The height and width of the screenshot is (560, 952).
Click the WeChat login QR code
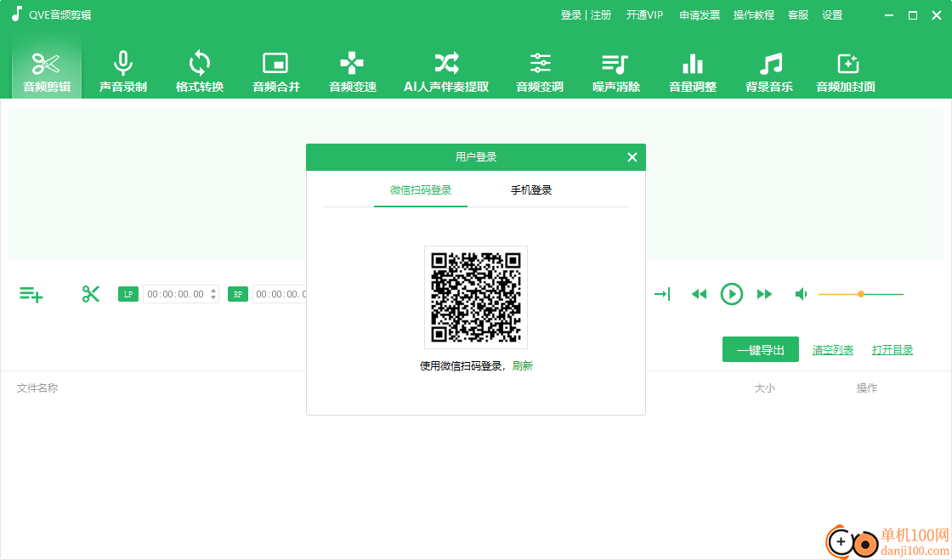tap(476, 297)
